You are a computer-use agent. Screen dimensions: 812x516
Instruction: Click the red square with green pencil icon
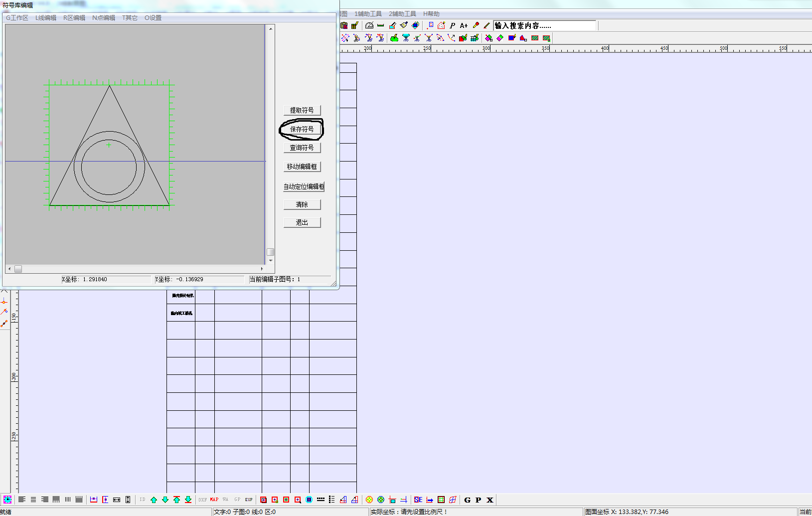tap(463, 38)
